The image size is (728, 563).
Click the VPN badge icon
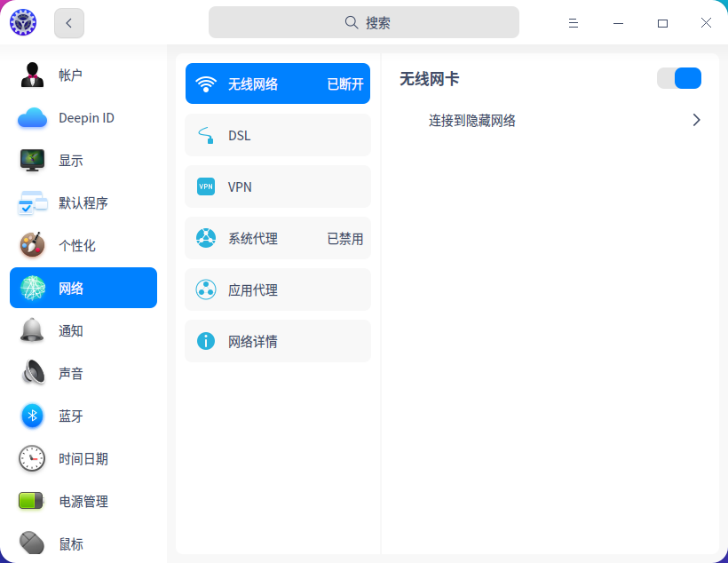pyautogui.click(x=206, y=186)
